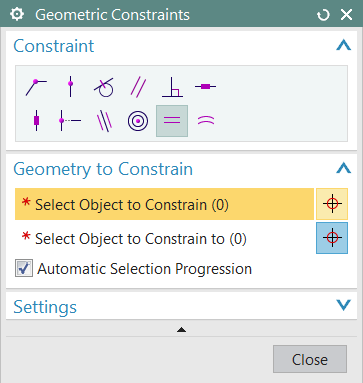Image resolution: width=363 pixels, height=383 pixels.
Task: Click crosshair next to Select Object to Constrain to
Action: [332, 238]
